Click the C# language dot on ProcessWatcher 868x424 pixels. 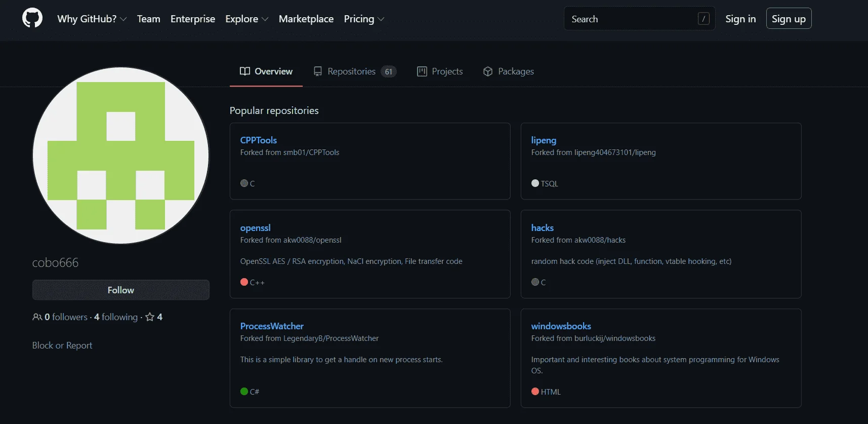pos(244,392)
